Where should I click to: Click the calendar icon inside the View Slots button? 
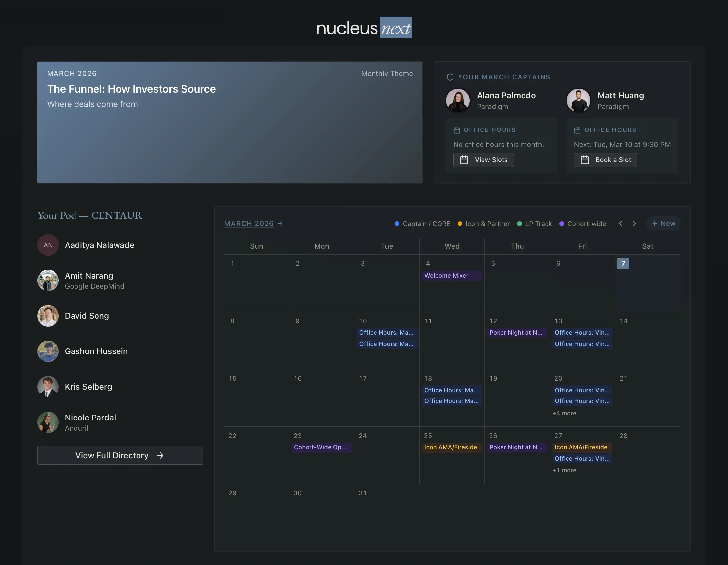[464, 160]
